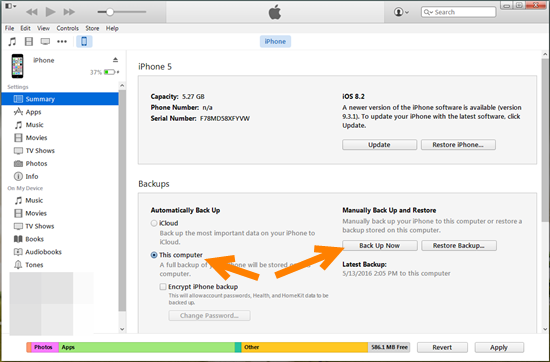The height and width of the screenshot is (362, 550).
Task: Open the Help menu
Action: click(112, 28)
